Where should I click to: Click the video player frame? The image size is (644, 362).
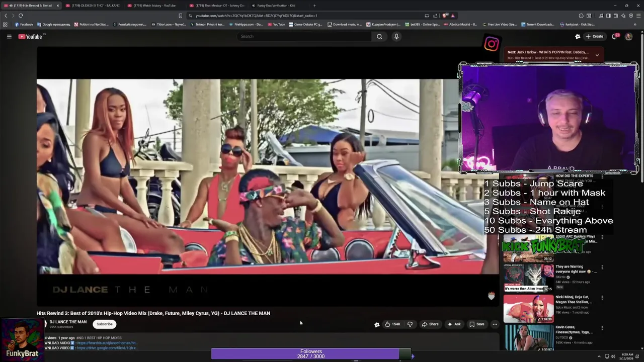click(x=267, y=176)
